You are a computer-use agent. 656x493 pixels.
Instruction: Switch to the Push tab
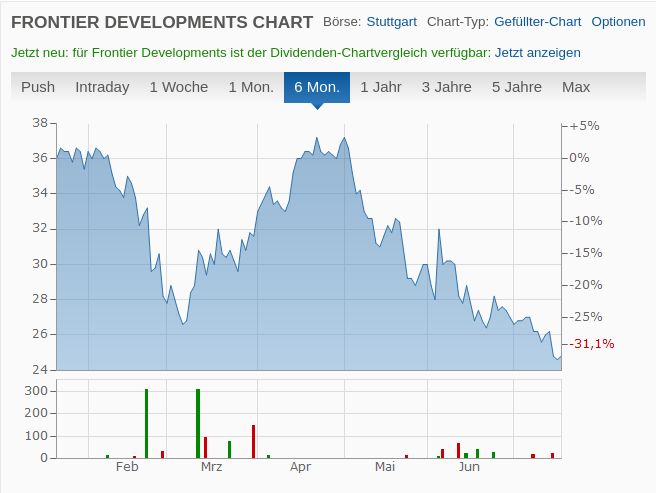(x=38, y=87)
